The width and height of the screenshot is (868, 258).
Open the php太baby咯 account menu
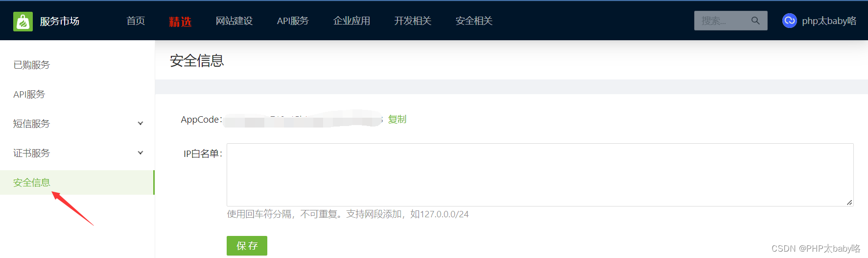pyautogui.click(x=829, y=21)
